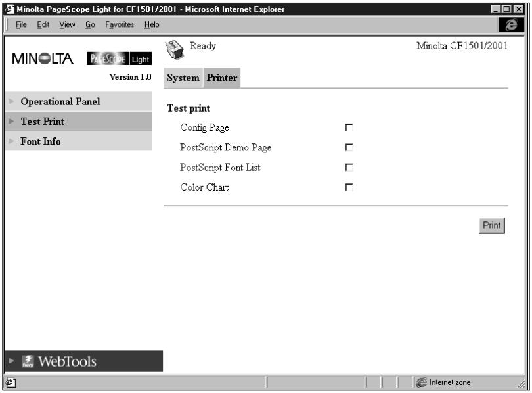Screen dimensions: 532x393
Task: Switch to the System tab
Action: (x=183, y=78)
